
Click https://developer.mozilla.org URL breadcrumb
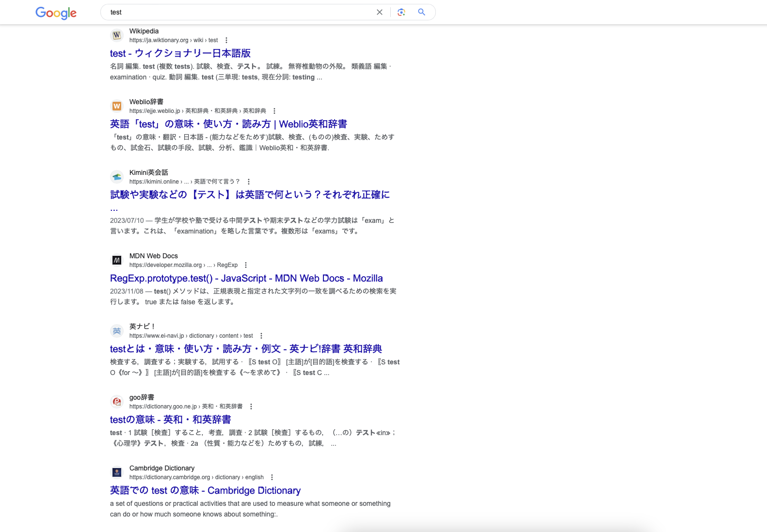click(x=183, y=265)
